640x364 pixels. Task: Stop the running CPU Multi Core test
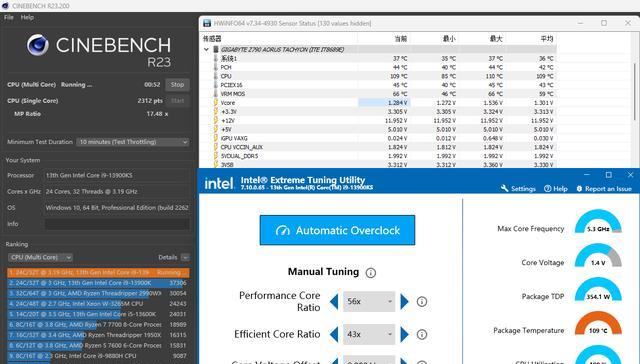coord(177,84)
